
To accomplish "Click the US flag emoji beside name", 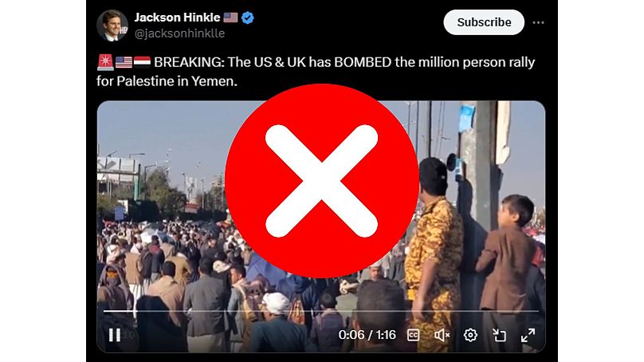I will click(x=230, y=18).
